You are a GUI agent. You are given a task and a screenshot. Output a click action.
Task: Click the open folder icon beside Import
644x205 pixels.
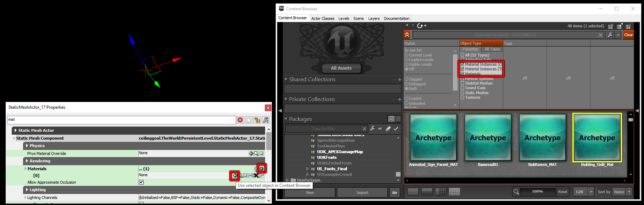click(x=394, y=193)
